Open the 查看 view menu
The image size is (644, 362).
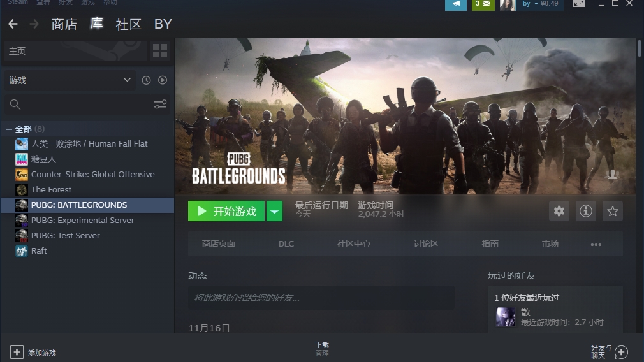click(x=43, y=3)
